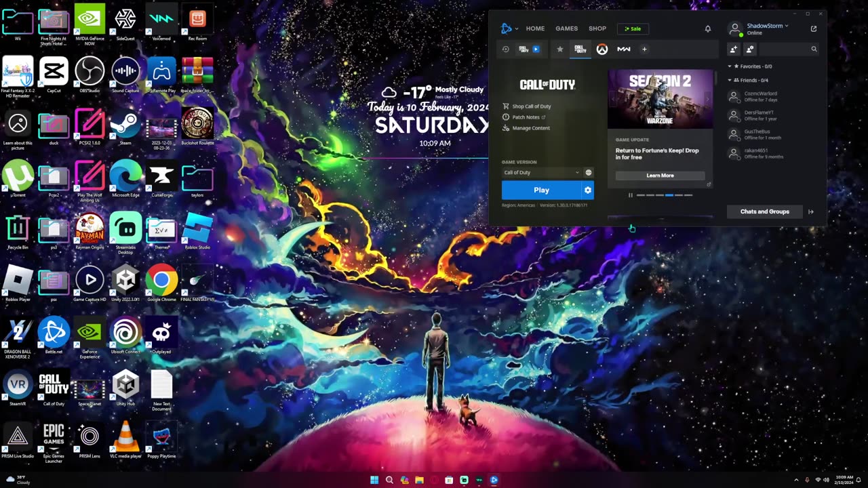Image resolution: width=868 pixels, height=488 pixels.
Task: Expand the Game Version Call of Duty dropdown
Action: (x=541, y=172)
